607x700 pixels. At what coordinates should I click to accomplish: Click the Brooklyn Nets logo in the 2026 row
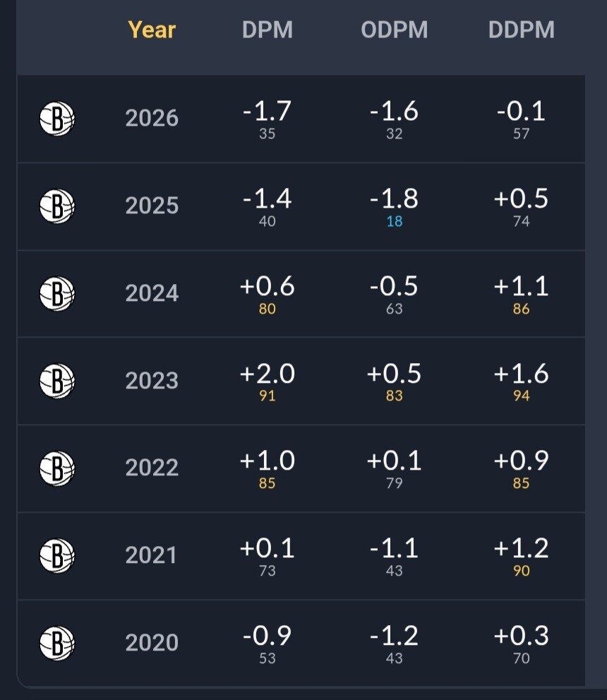point(56,118)
